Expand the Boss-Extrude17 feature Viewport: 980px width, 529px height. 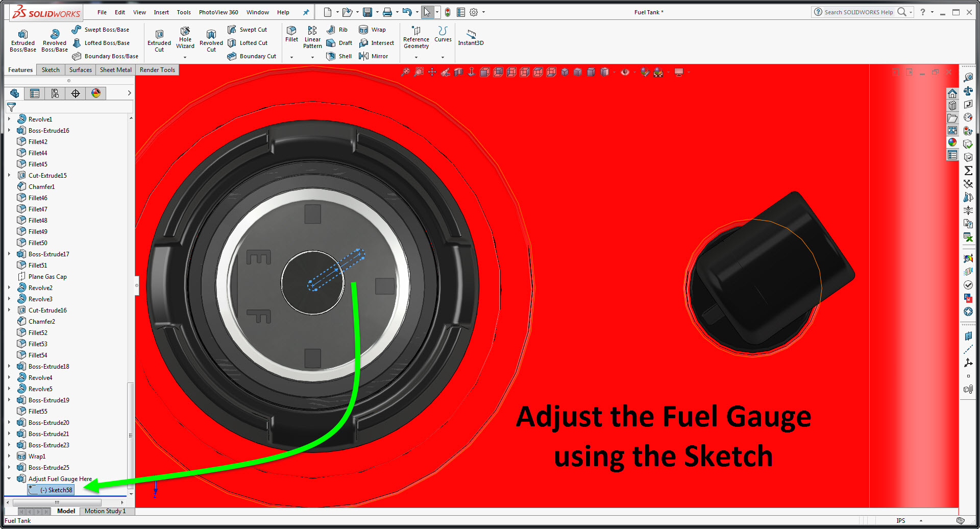[x=9, y=254]
